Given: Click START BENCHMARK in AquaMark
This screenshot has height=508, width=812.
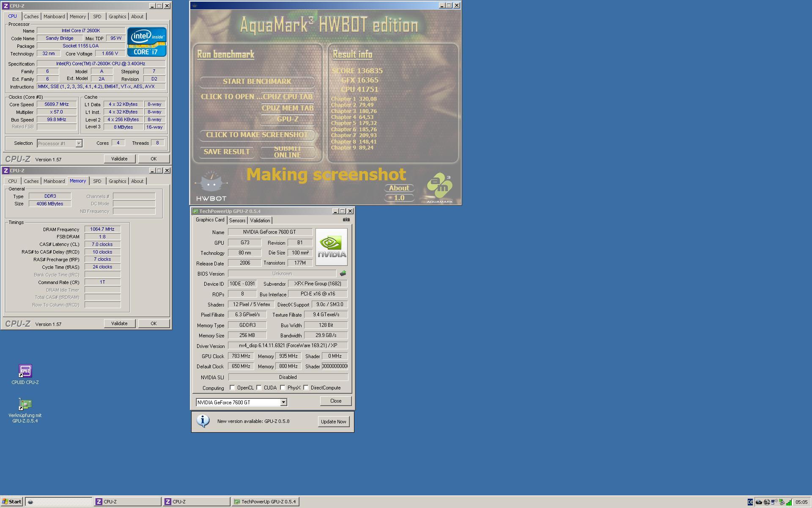Looking at the screenshot, I should (257, 81).
